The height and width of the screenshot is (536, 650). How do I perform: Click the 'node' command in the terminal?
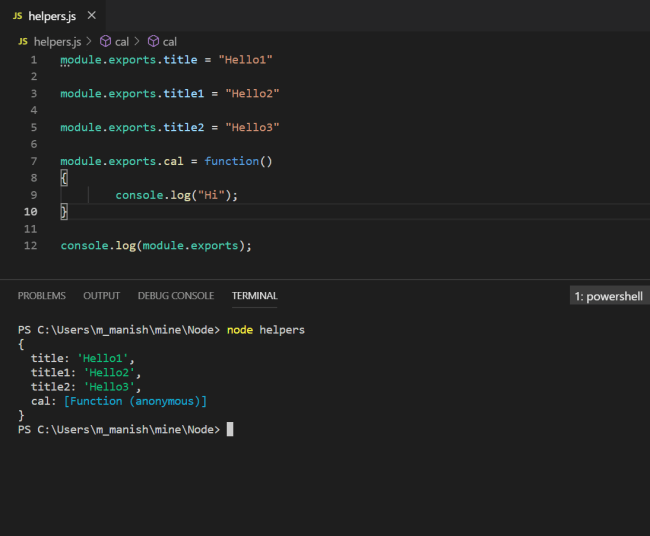(240, 330)
